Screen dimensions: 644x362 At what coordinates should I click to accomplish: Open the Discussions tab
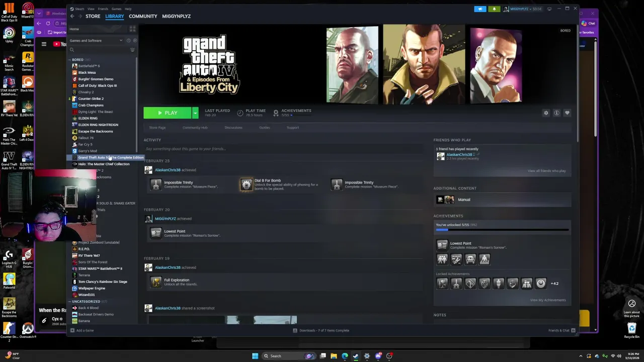233,128
